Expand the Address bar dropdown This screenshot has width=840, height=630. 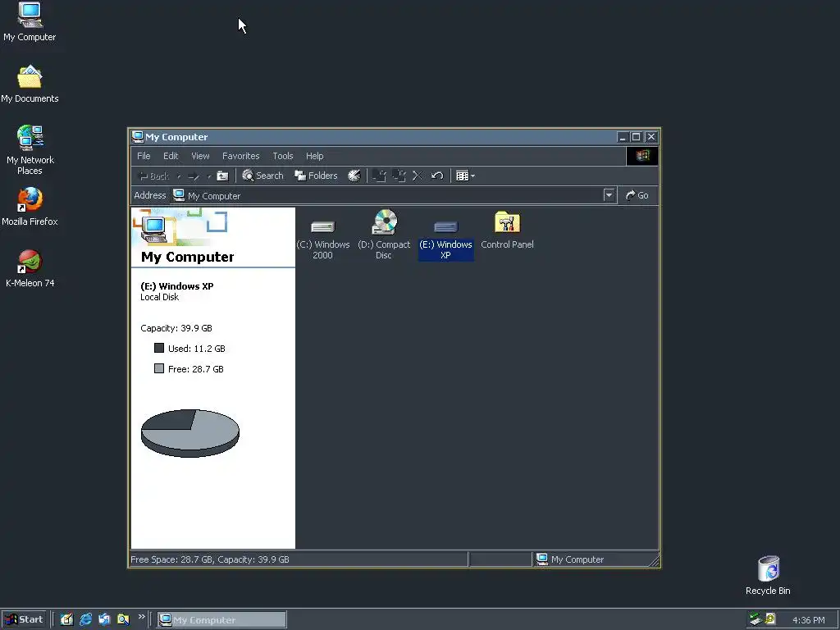[x=609, y=195]
